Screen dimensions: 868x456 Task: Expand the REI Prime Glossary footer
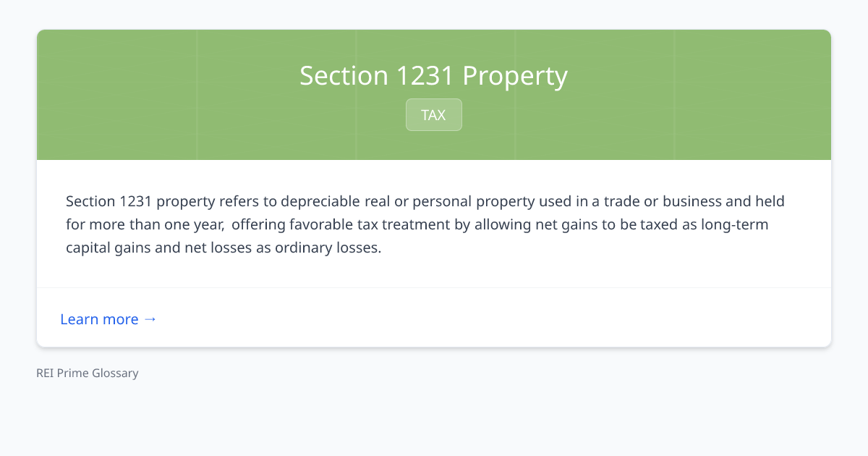pos(87,373)
